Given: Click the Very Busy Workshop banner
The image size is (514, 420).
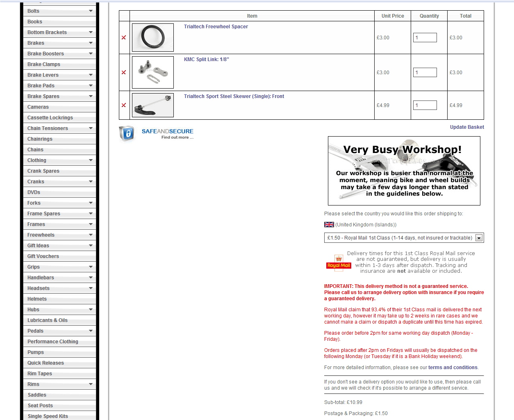Looking at the screenshot, I should click(x=404, y=171).
